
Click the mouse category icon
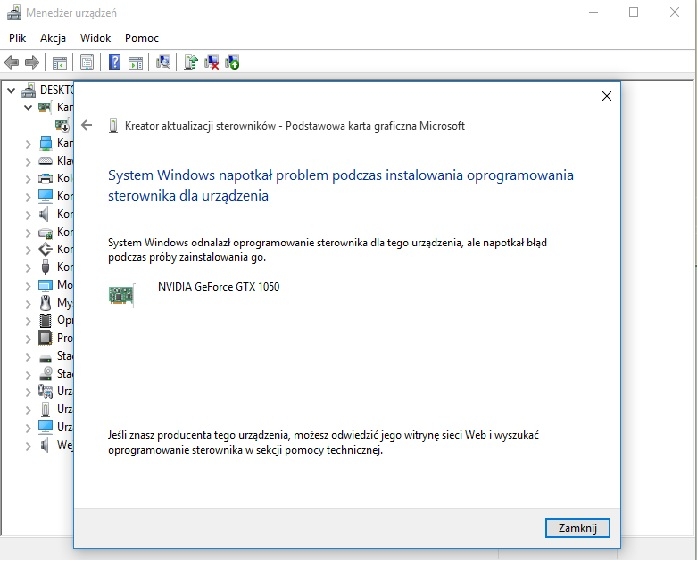45,303
